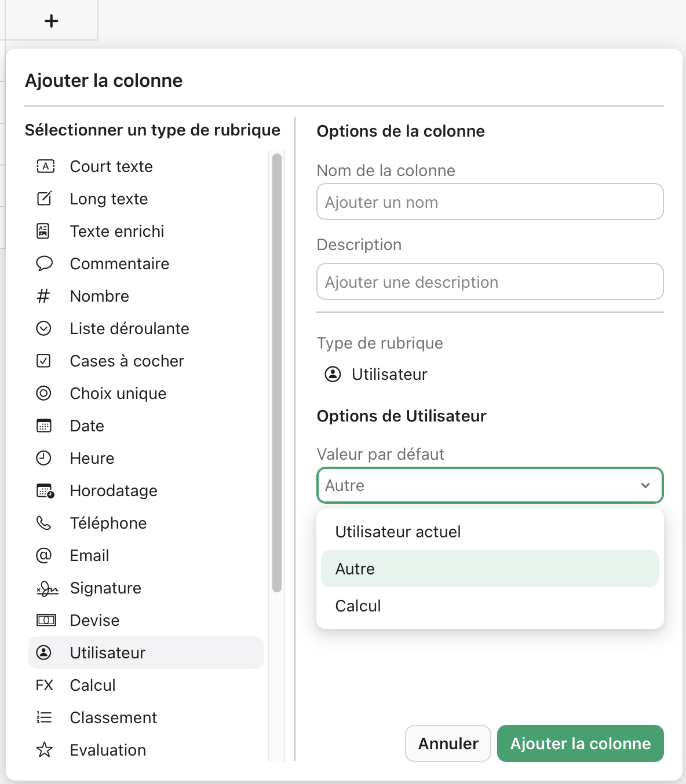686x784 pixels.
Task: Select the Court texte type icon
Action: tap(45, 167)
